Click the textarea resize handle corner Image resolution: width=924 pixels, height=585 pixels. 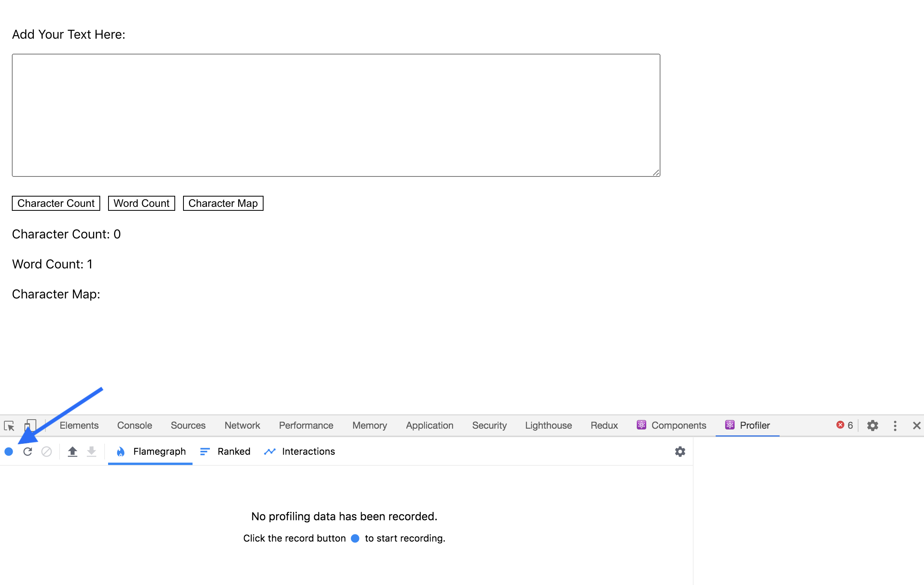coord(656,172)
